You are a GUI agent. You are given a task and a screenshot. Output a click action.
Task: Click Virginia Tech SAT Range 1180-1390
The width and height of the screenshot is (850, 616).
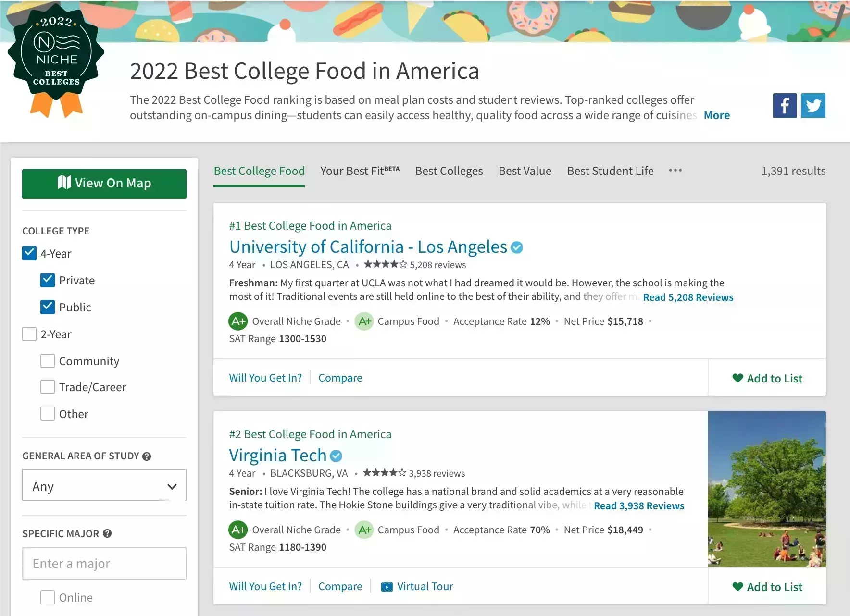(x=278, y=547)
